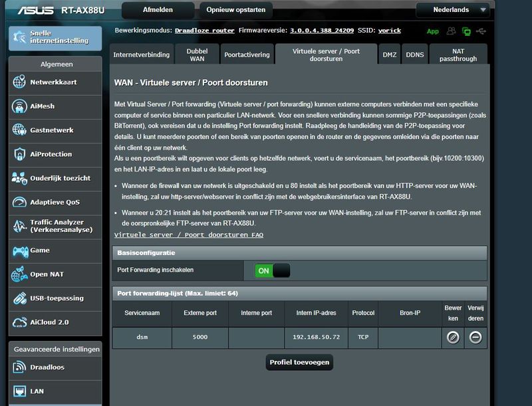Open the Ouderlijk toezicht icon

pos(19,178)
